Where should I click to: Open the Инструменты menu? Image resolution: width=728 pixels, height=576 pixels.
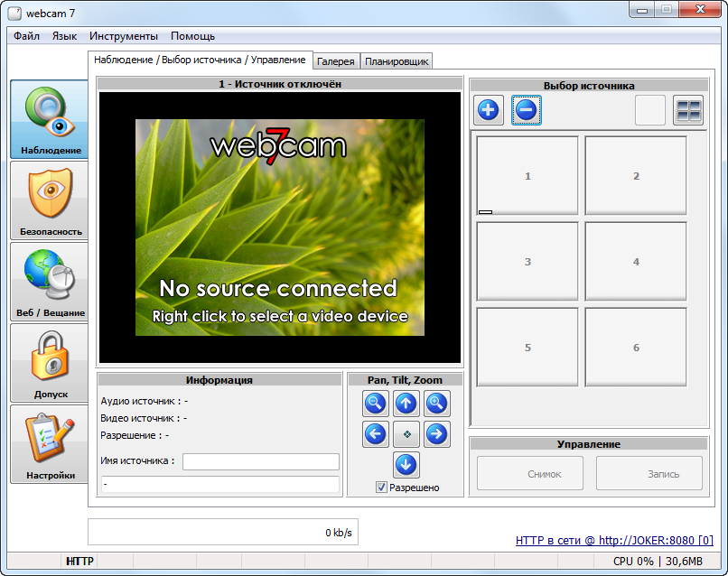tap(124, 36)
